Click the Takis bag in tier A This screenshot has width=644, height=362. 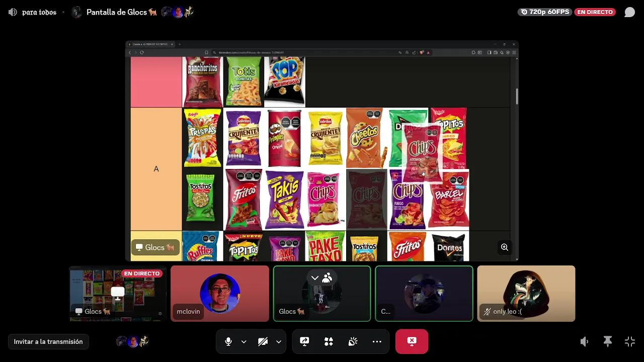tap(285, 200)
